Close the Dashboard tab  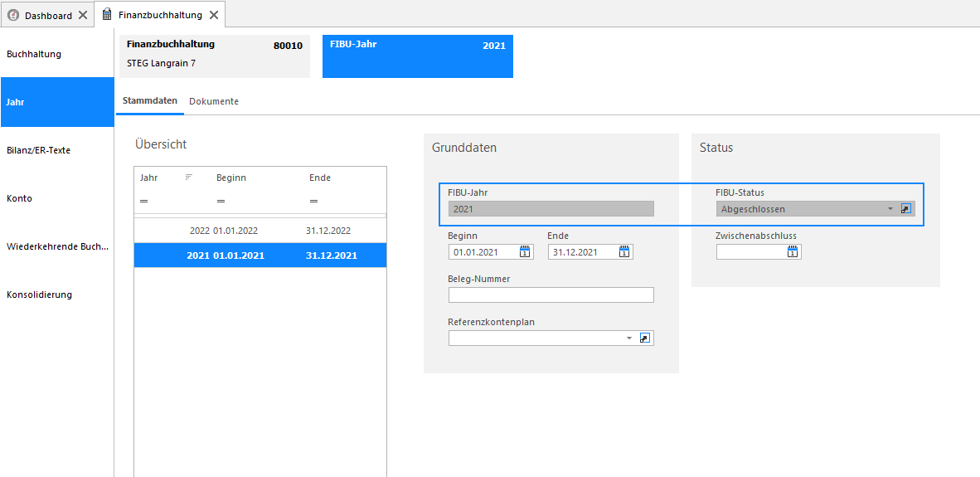83,16
